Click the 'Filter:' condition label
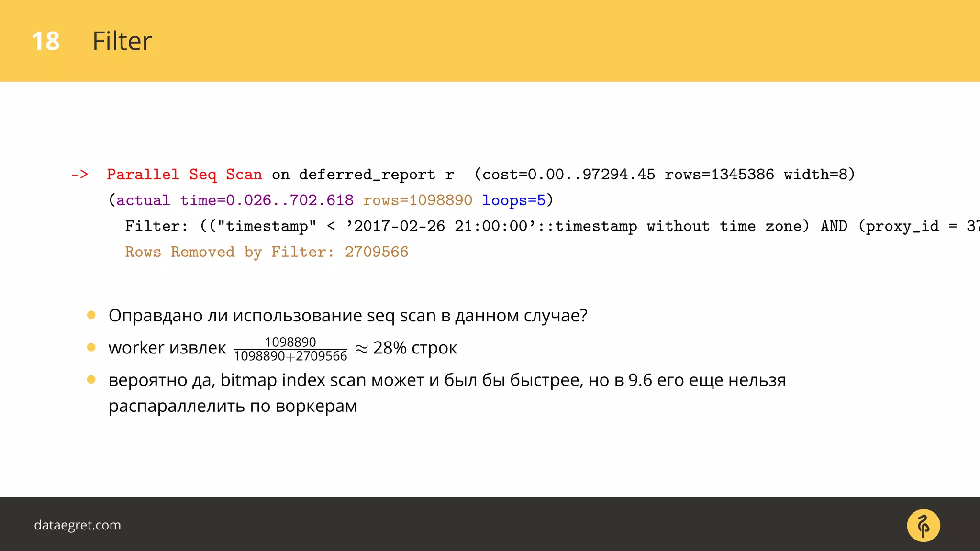Image resolution: width=980 pixels, height=551 pixels. click(x=156, y=226)
